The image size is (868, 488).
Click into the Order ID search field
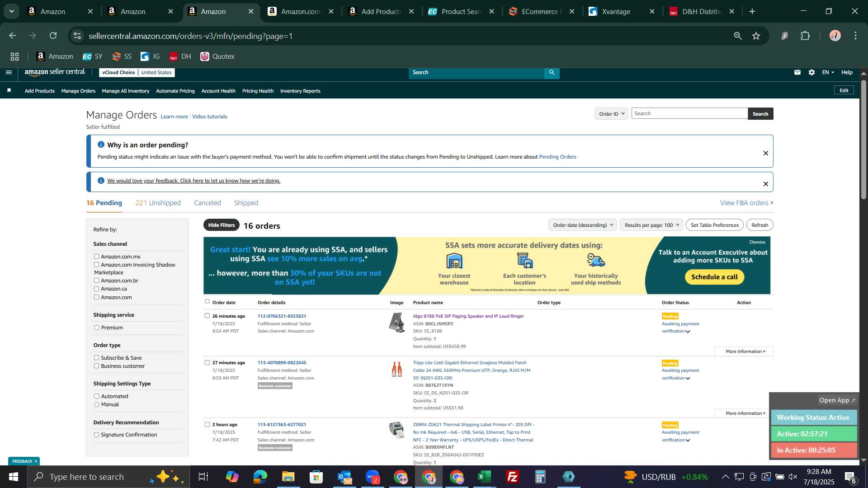[x=689, y=113]
